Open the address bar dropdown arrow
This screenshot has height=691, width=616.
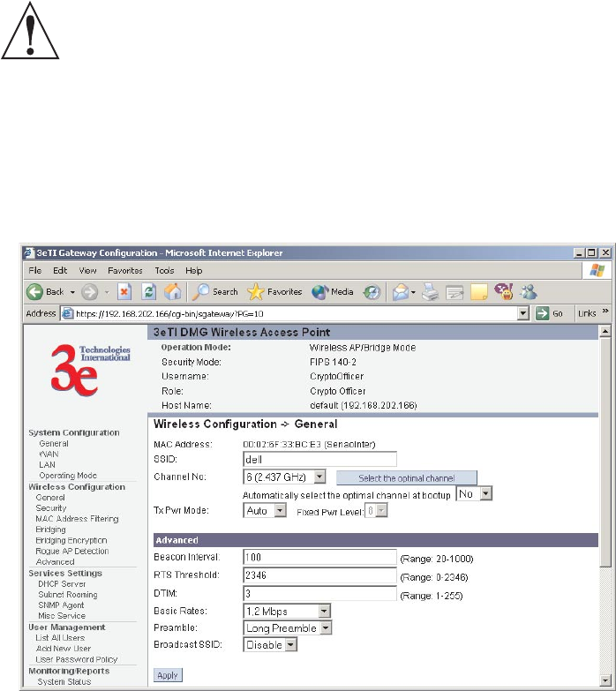(523, 313)
